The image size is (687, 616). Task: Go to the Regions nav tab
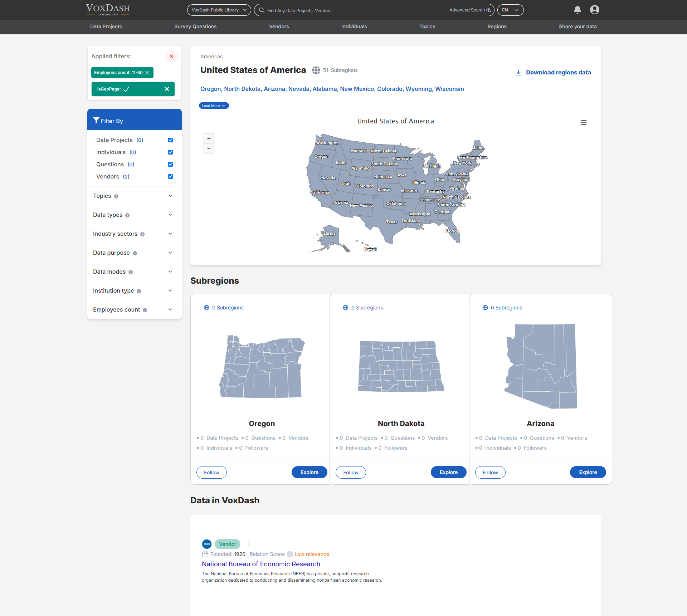pos(497,26)
